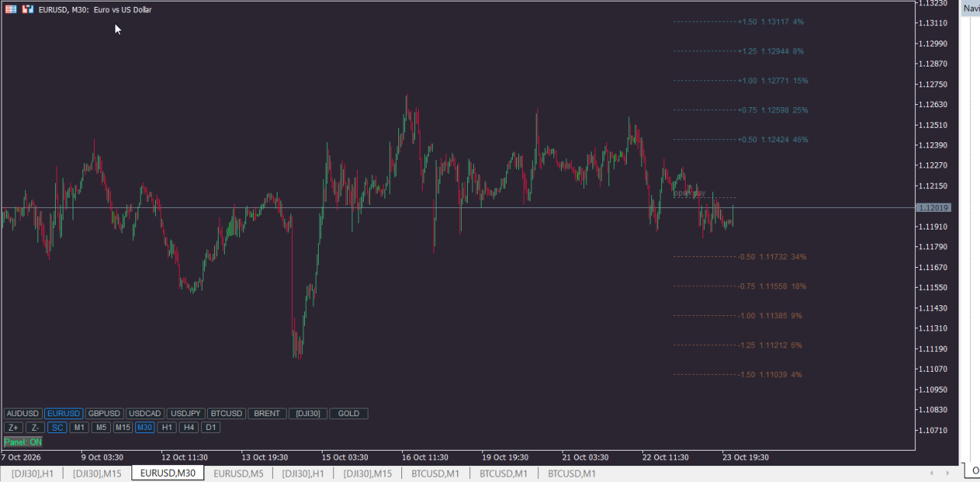This screenshot has height=482, width=980.
Task: Open the [DJI30],M15 tab after EURUSD,M5
Action: [368, 474]
